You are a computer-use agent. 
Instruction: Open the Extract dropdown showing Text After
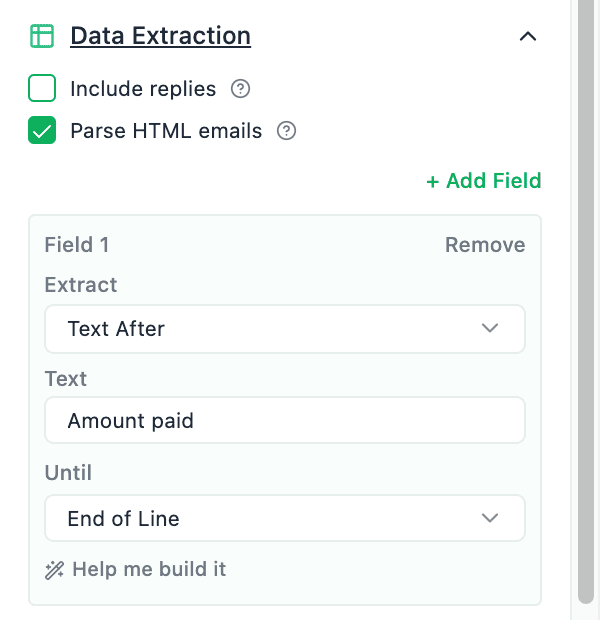[285, 329]
